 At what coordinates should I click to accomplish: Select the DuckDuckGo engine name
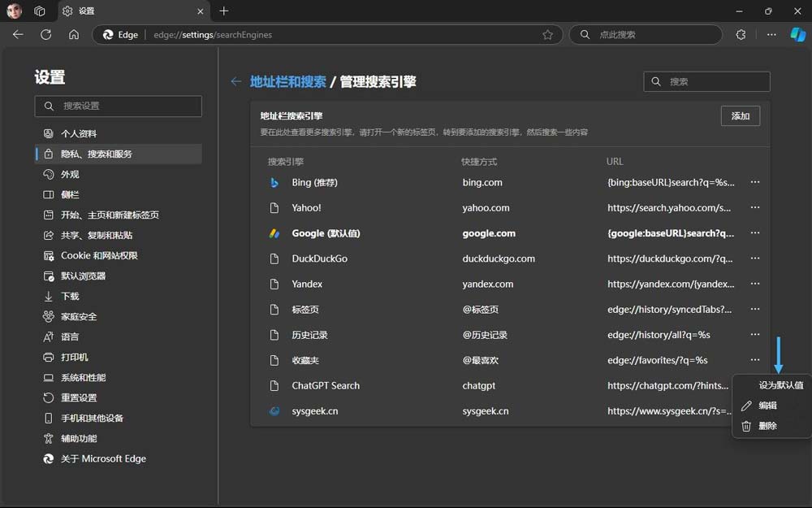[319, 258]
